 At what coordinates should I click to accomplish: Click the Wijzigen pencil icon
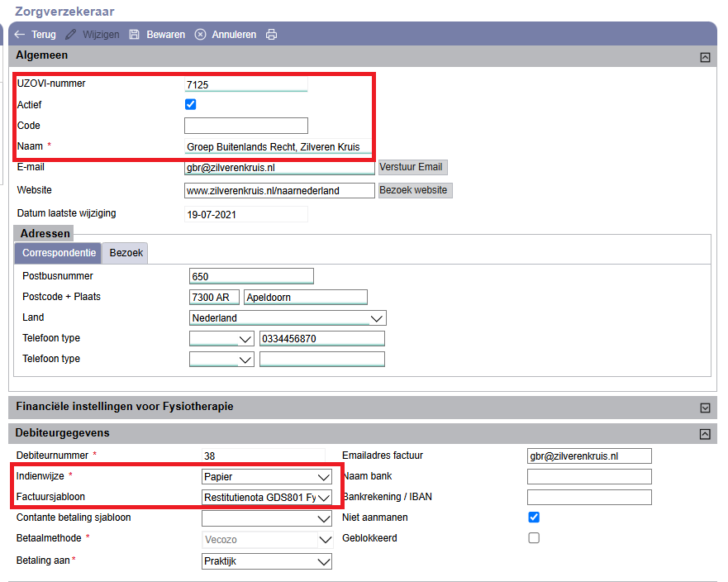pos(70,35)
